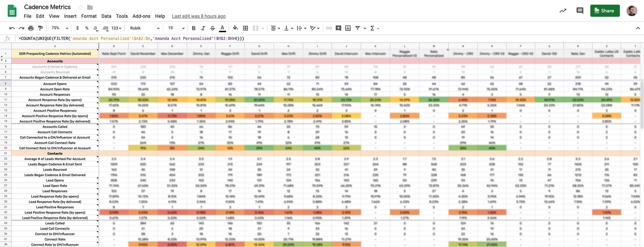Screen dimensions: 644x247
Task: Open the fill color picker
Action: [x=236, y=28]
